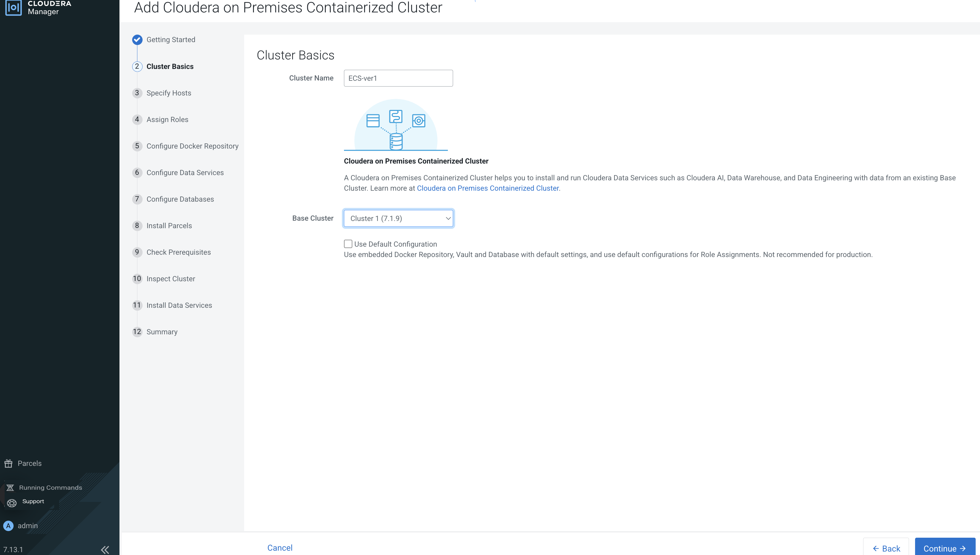
Task: Click into the Cluster Name field
Action: 398,78
